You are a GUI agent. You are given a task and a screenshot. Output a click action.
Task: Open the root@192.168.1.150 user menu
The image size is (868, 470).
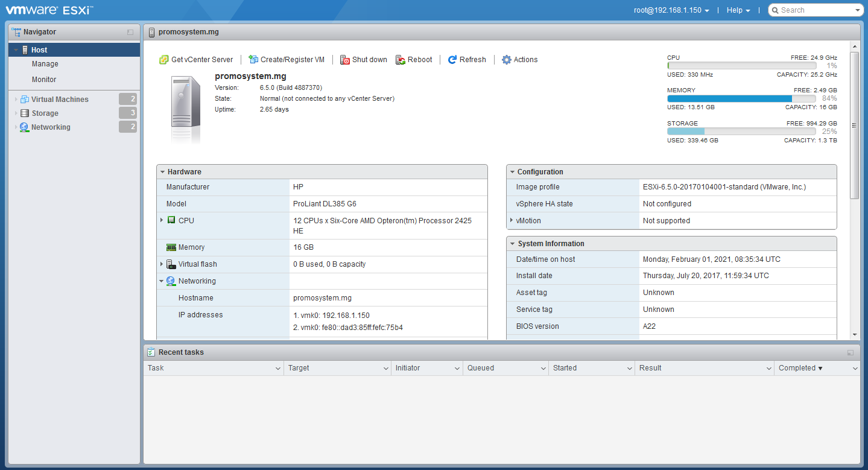click(671, 10)
